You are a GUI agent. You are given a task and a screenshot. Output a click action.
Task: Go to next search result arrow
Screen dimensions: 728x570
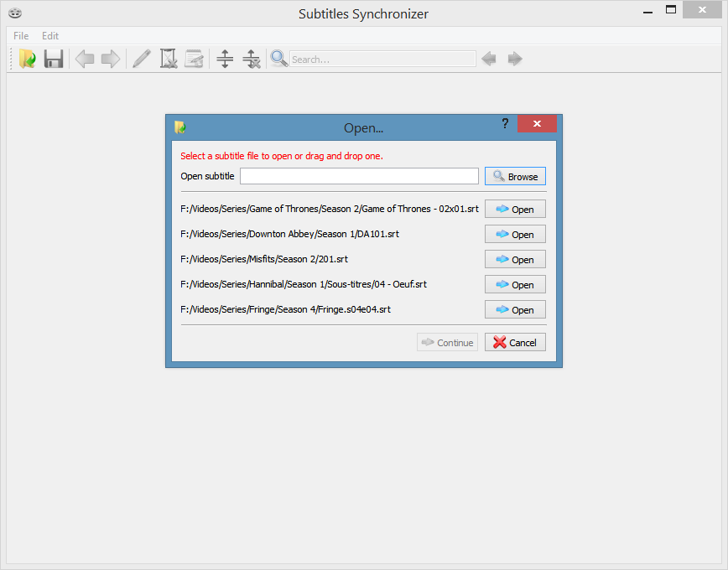click(x=515, y=59)
